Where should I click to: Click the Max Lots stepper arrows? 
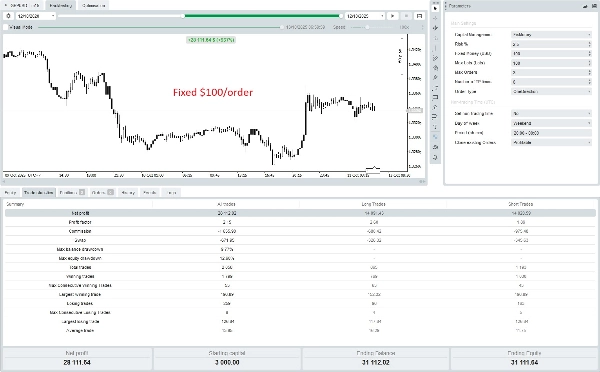[x=589, y=63]
